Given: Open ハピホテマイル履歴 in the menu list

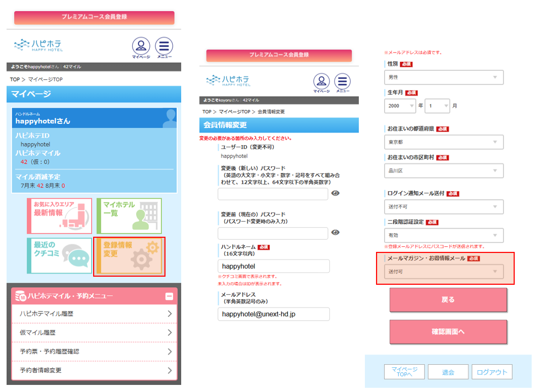Looking at the screenshot, I should click(94, 314).
